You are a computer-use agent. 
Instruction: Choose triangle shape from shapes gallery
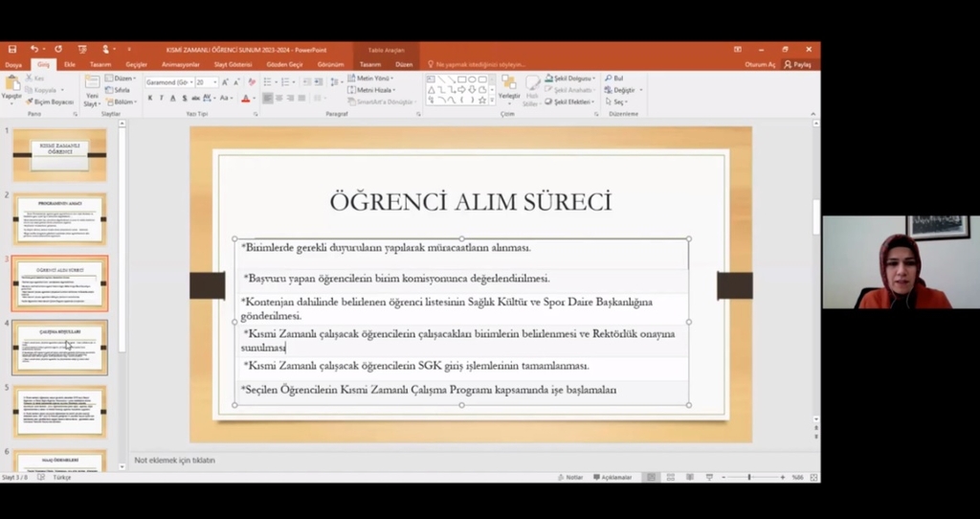[432, 90]
